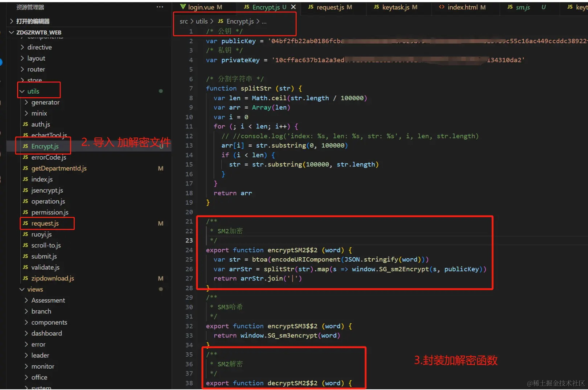588x390 pixels.
Task: Click the decryptSM2$$2 function name
Action: 292,383
